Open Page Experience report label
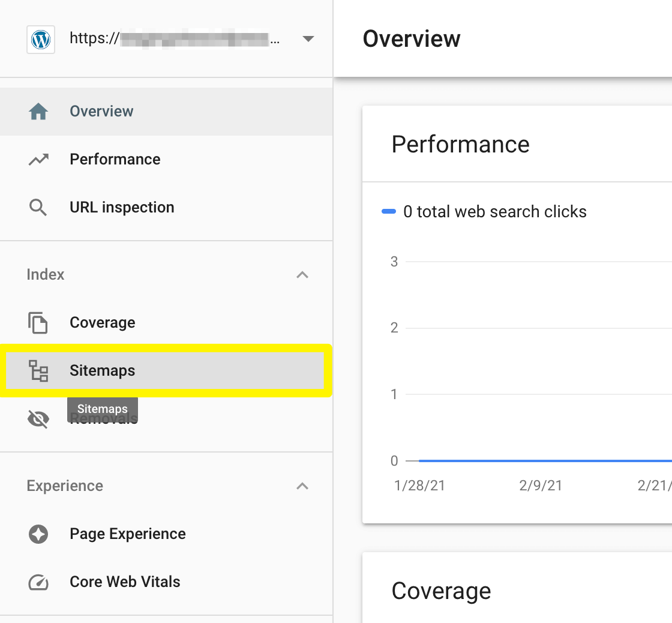The image size is (672, 623). (x=127, y=534)
